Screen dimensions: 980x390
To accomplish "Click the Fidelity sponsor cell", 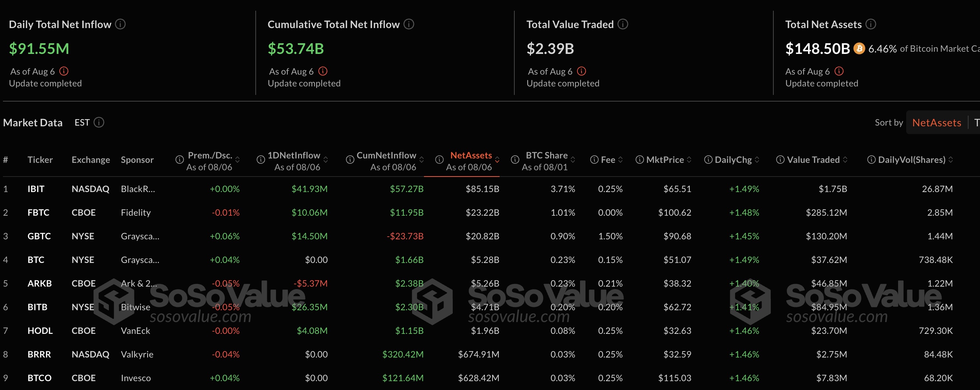I will [x=136, y=212].
